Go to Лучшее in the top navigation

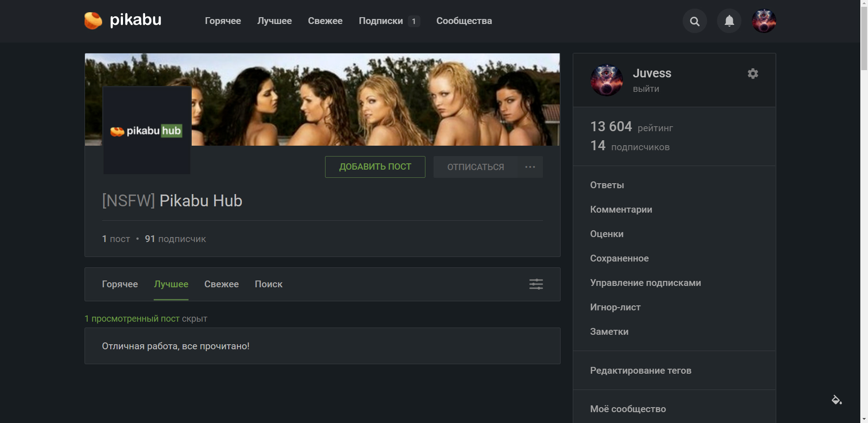(274, 21)
